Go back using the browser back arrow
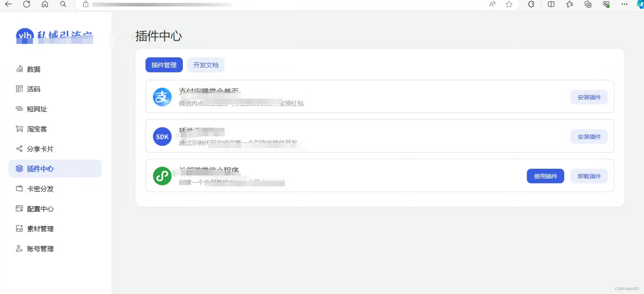644x294 pixels. coord(8,4)
